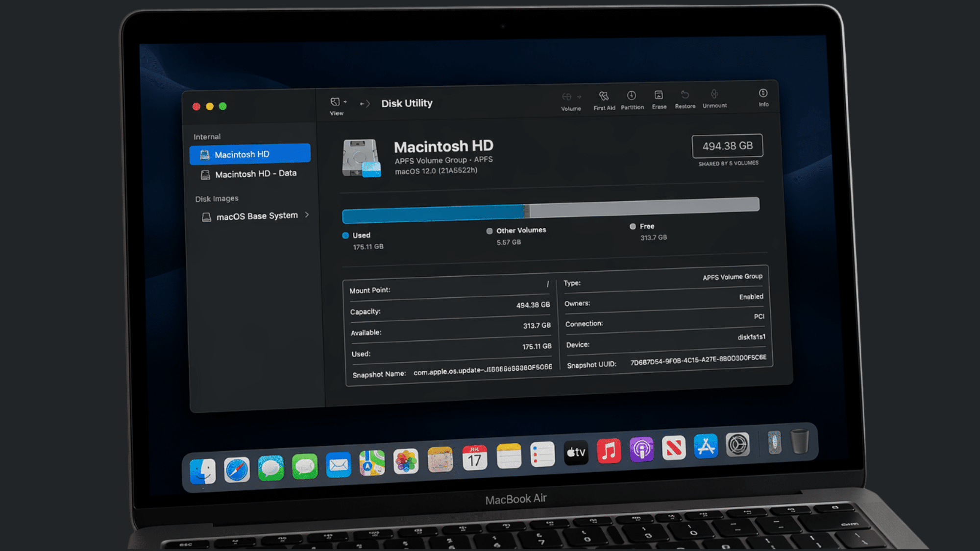Click the '175.11 GB' value under Used legend
This screenshot has width=980, height=551.
(368, 247)
